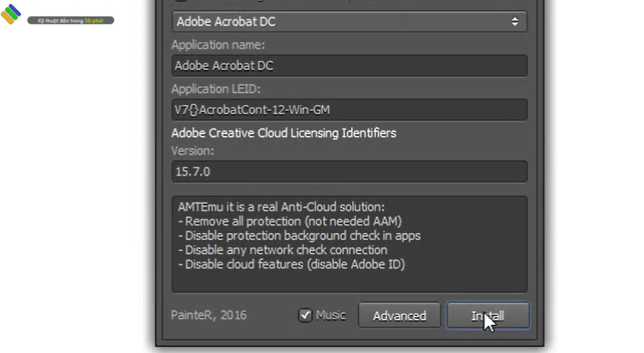Click the Music checkbox label
644x353 pixels.
click(x=331, y=315)
